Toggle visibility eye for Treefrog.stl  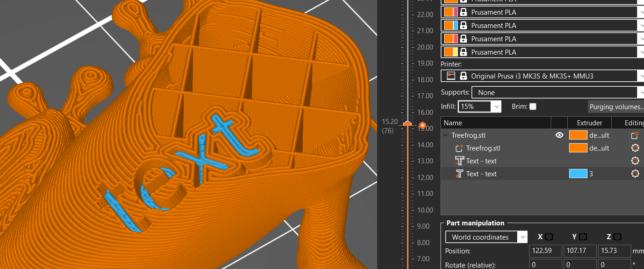coord(559,135)
